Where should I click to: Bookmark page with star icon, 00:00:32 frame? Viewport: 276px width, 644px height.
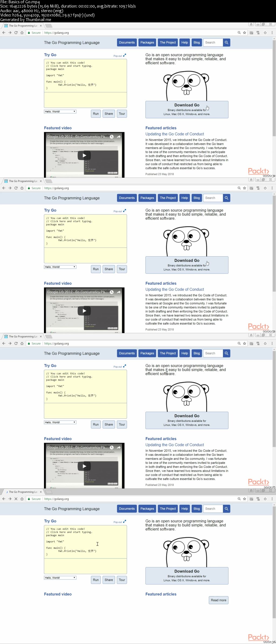click(244, 33)
